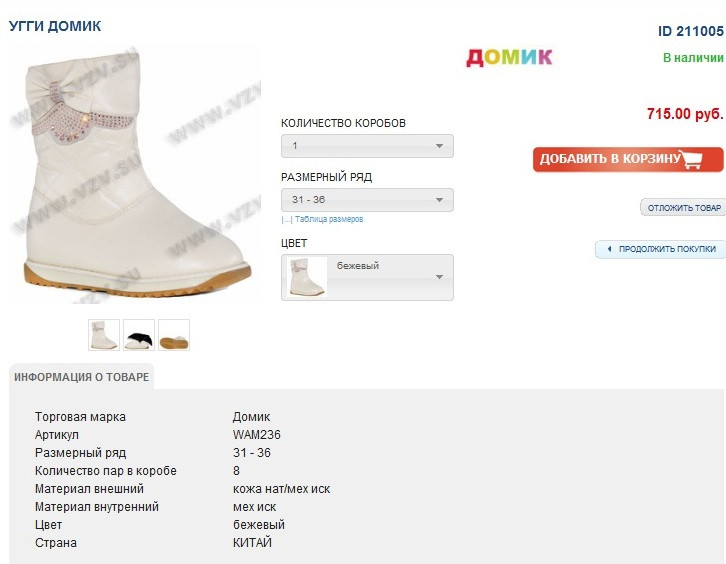Click the 715.00 руб. price label
The height and width of the screenshot is (564, 726).
pyautogui.click(x=685, y=113)
